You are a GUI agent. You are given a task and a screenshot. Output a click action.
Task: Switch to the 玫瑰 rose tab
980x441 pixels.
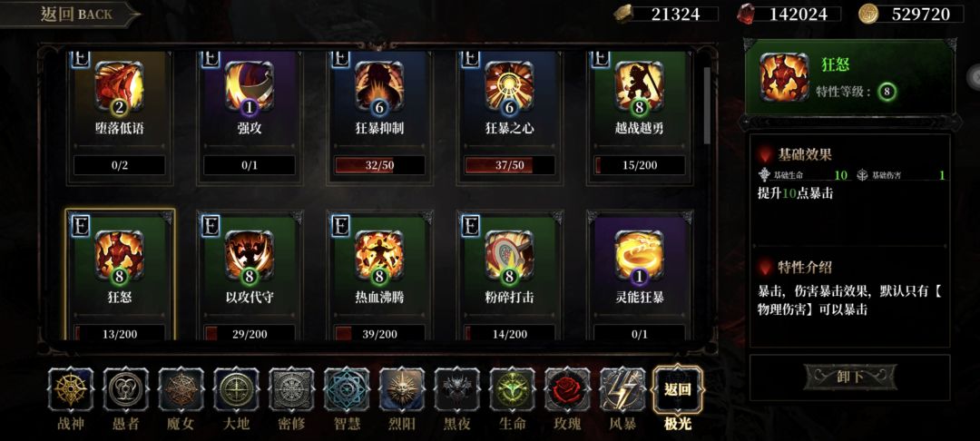pos(567,390)
